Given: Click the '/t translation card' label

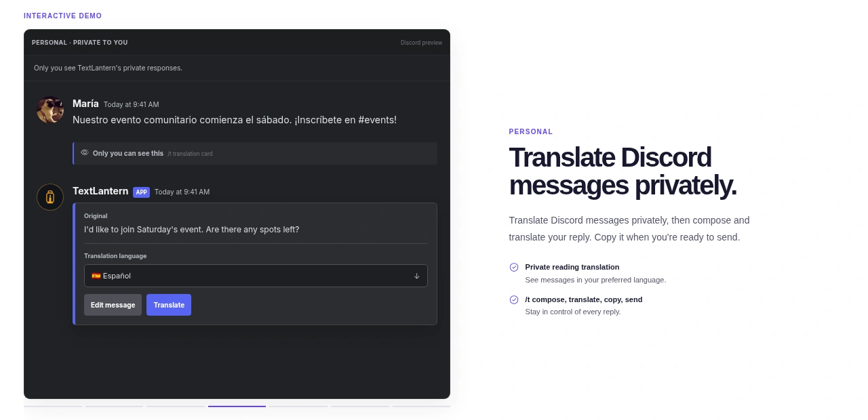Looking at the screenshot, I should pyautogui.click(x=190, y=154).
